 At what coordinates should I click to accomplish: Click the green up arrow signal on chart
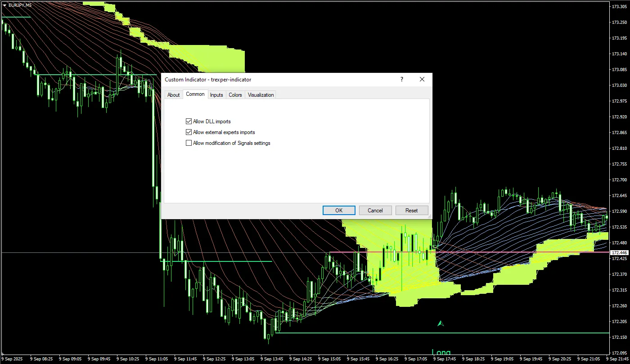[441, 323]
